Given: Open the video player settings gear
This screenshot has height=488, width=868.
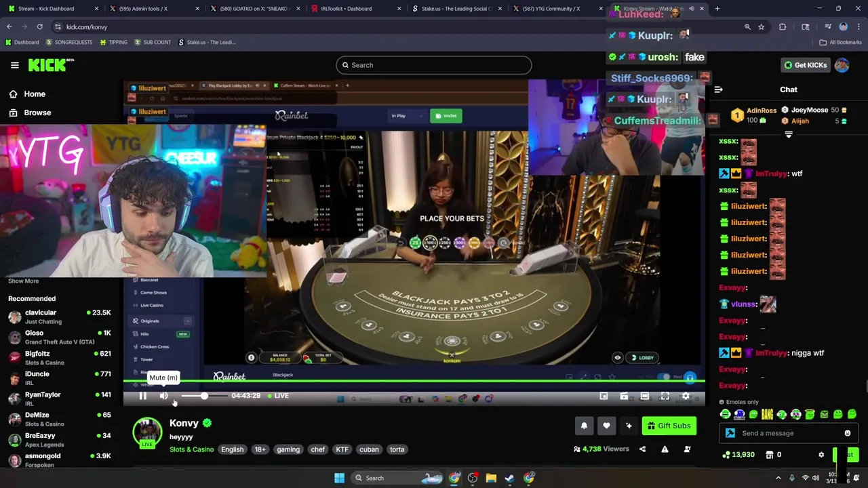Looking at the screenshot, I should [686, 396].
